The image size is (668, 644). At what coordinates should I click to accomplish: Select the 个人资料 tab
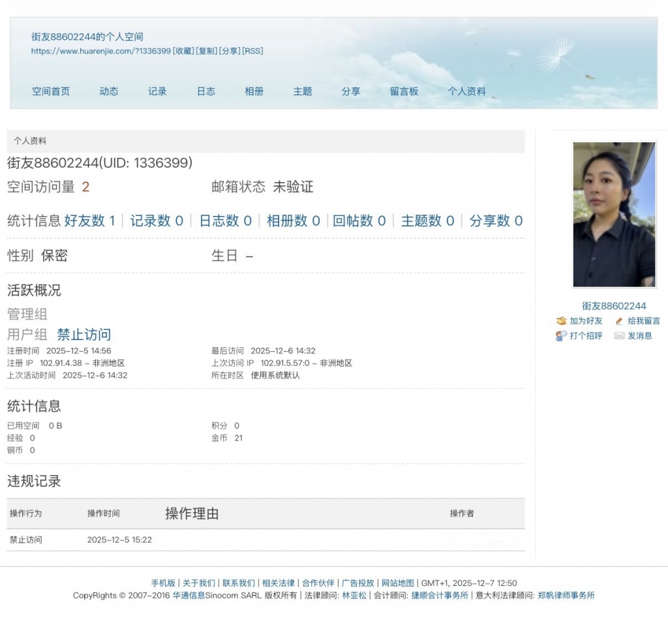click(x=467, y=91)
